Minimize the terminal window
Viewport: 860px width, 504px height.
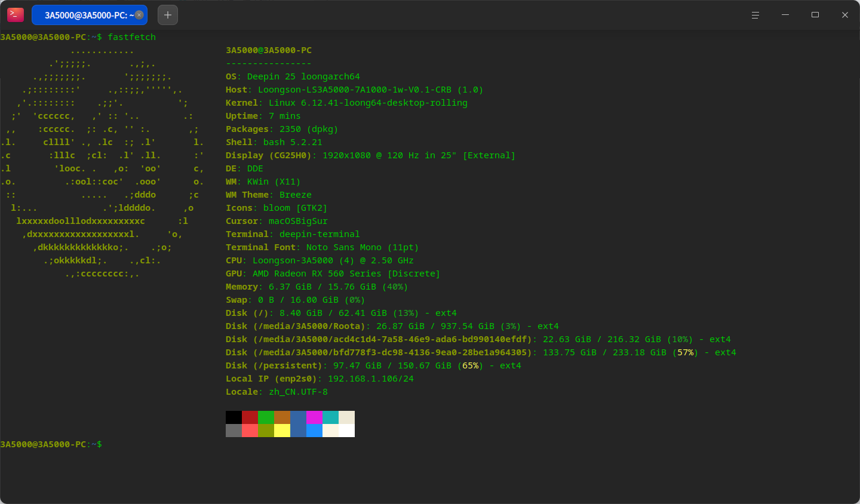[x=785, y=15]
